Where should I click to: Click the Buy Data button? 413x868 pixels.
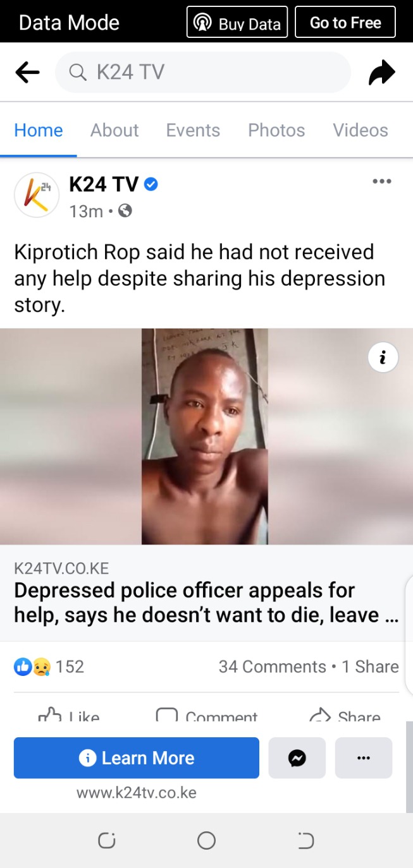237,23
